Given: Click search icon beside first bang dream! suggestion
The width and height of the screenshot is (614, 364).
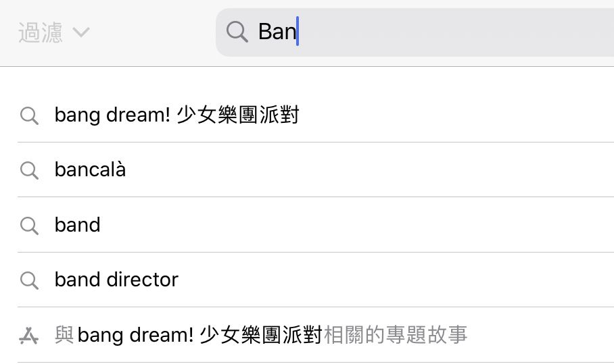Looking at the screenshot, I should [x=29, y=115].
